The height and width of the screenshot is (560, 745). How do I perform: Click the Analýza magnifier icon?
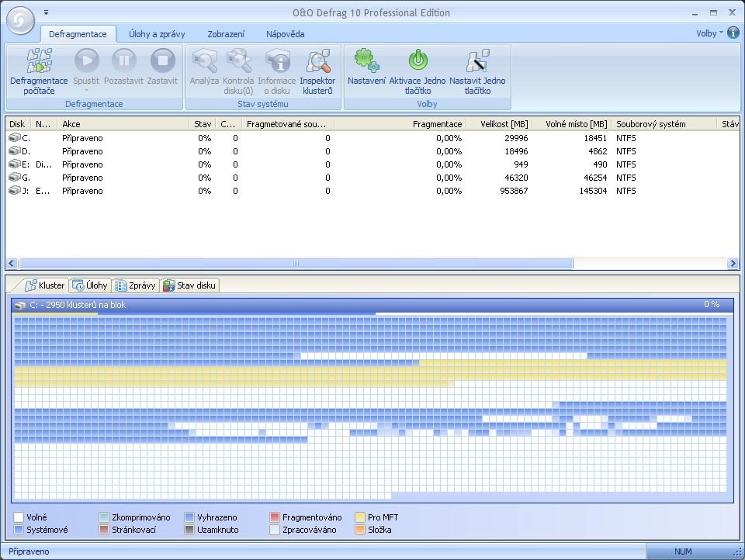(x=204, y=60)
